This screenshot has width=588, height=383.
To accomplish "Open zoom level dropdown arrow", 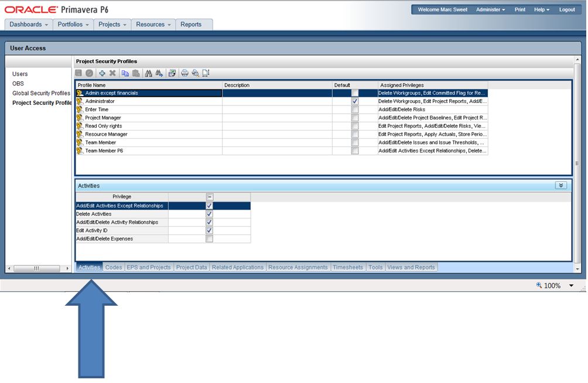I will [x=571, y=285].
